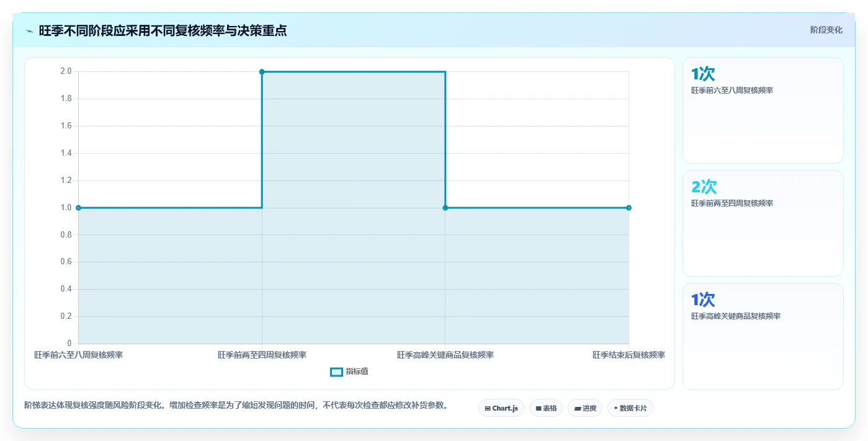Click the footnote starting with 阶梯表达体现复核强度

pos(236,406)
